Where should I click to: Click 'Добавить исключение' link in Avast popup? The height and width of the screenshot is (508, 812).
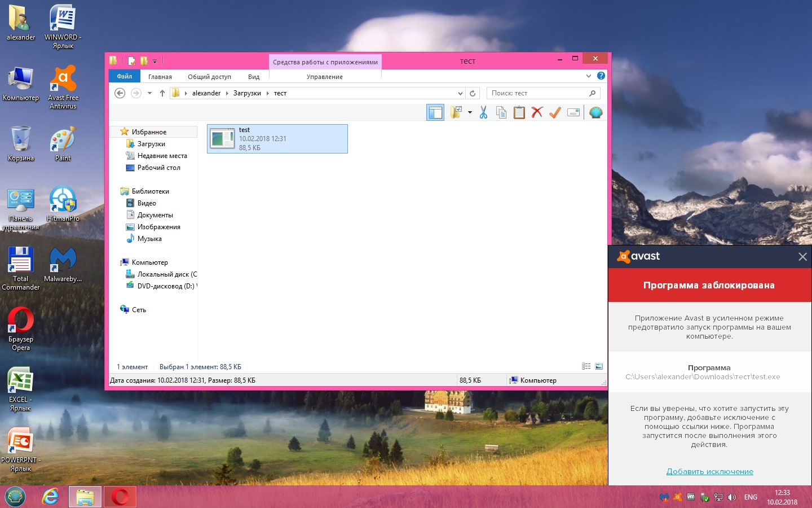point(710,471)
